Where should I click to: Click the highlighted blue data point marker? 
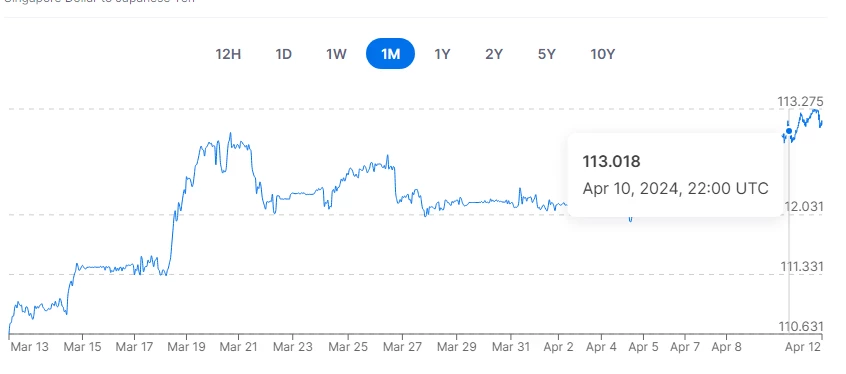(x=789, y=131)
